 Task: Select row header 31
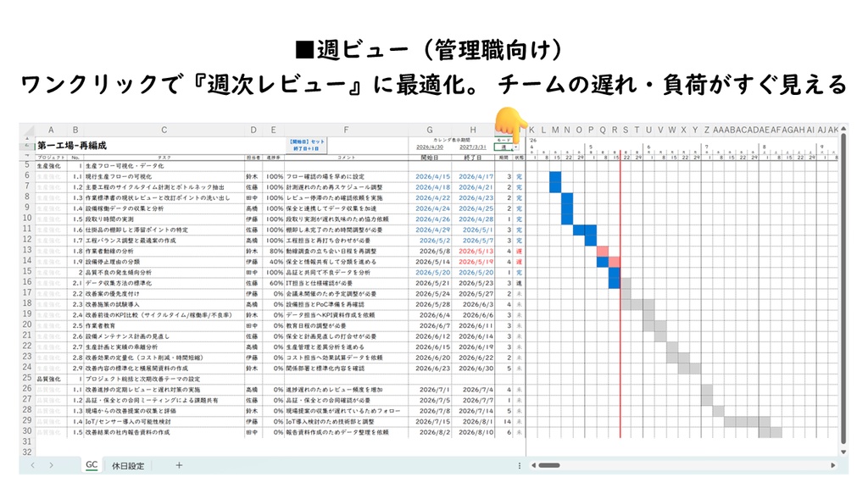click(26, 442)
